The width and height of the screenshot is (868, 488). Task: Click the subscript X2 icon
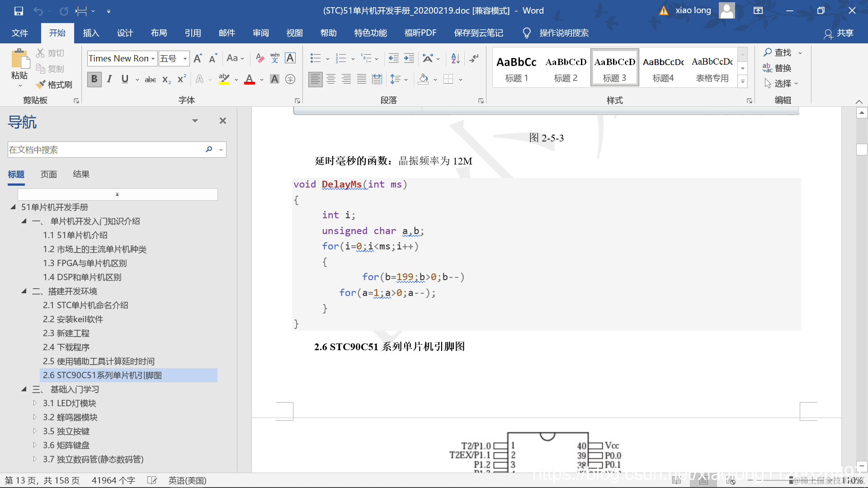point(166,80)
